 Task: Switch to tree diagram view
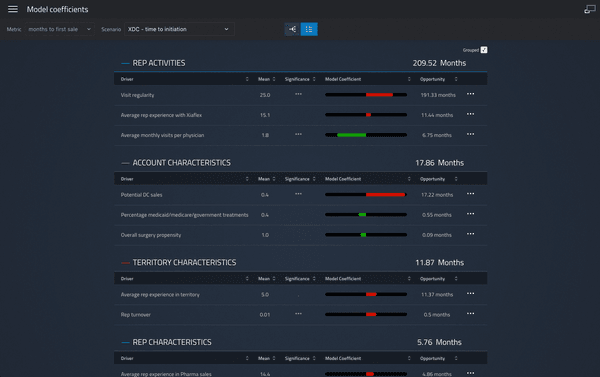(x=292, y=29)
